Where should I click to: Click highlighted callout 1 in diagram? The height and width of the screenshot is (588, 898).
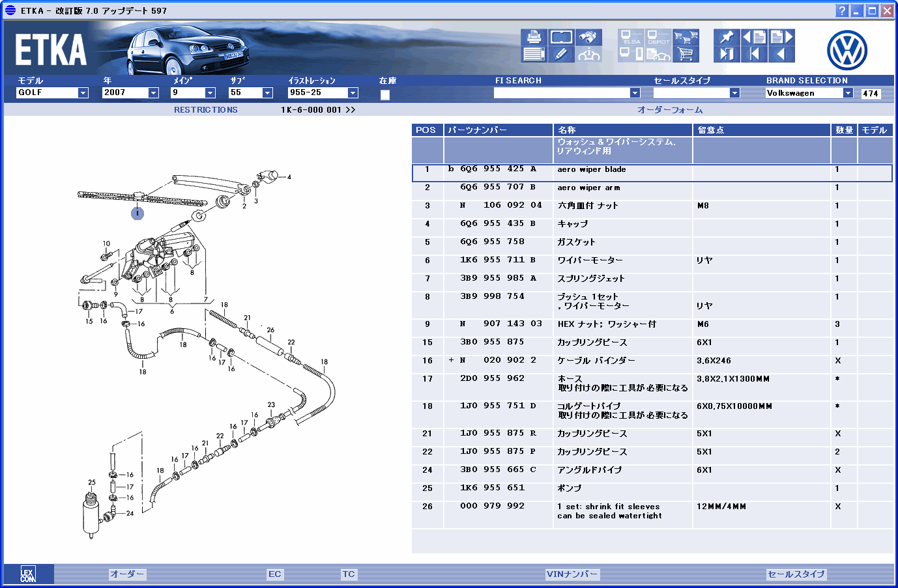pyautogui.click(x=138, y=213)
